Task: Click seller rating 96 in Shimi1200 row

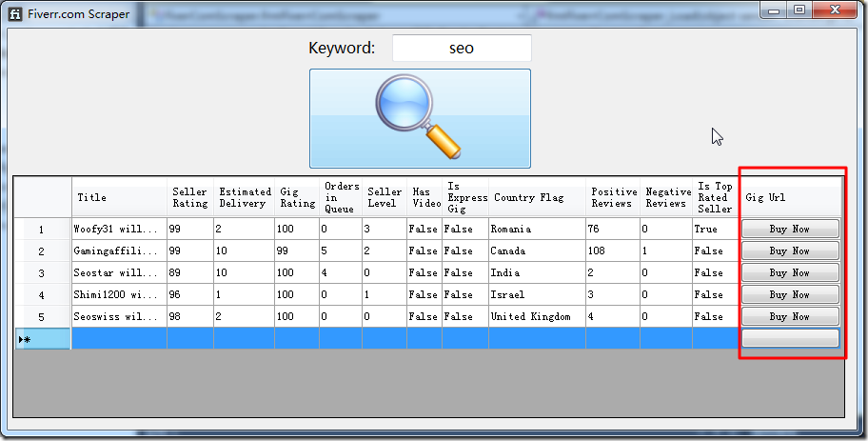Action: click(190, 294)
